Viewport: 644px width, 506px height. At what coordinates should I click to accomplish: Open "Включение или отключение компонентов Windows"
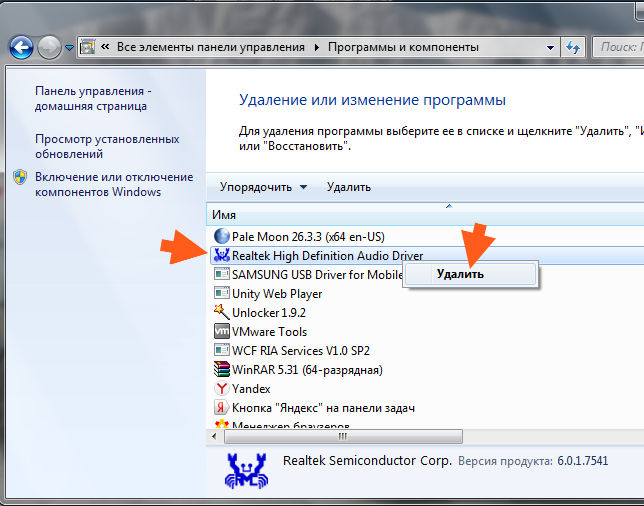click(x=114, y=184)
